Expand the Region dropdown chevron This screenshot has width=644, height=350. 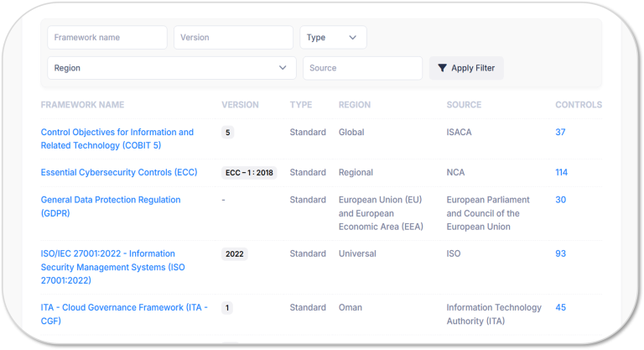(283, 68)
